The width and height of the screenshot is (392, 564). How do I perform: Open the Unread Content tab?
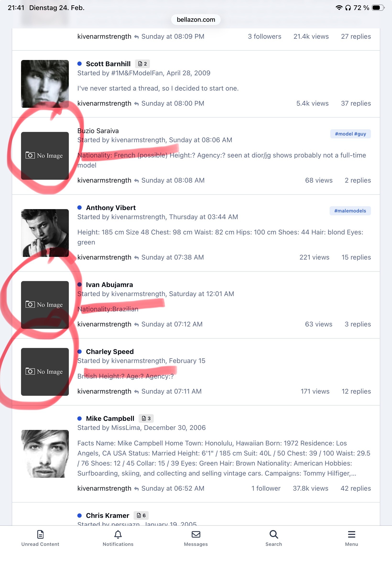(x=40, y=538)
